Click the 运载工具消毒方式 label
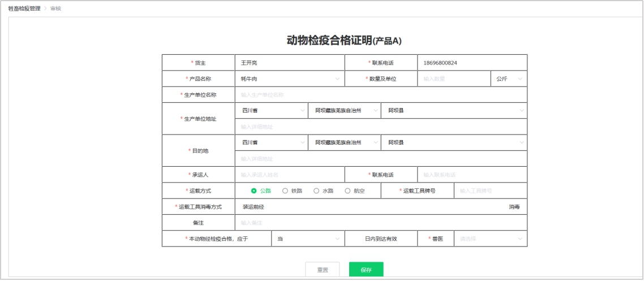 click(x=200, y=207)
